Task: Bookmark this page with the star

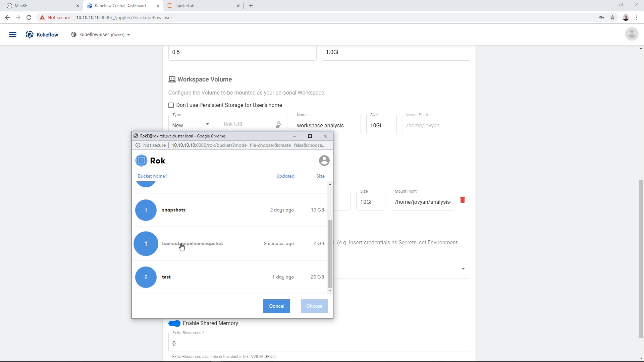Action: pyautogui.click(x=612, y=17)
